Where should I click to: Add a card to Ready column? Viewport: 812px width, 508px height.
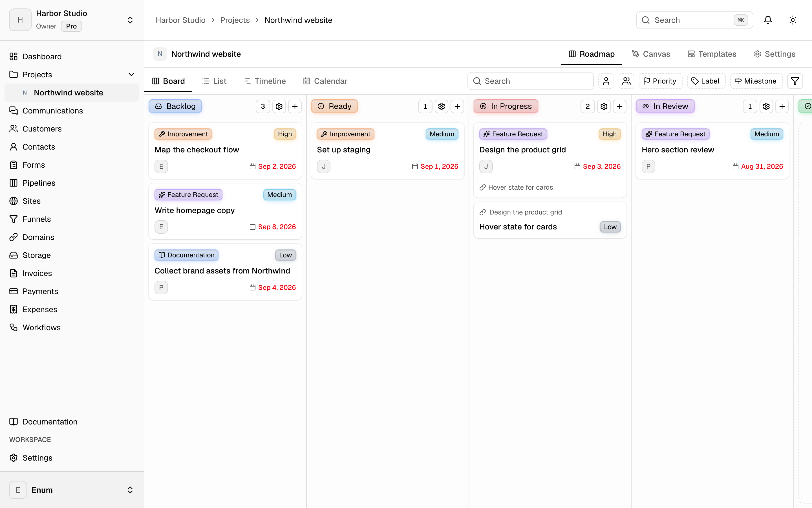(x=457, y=106)
